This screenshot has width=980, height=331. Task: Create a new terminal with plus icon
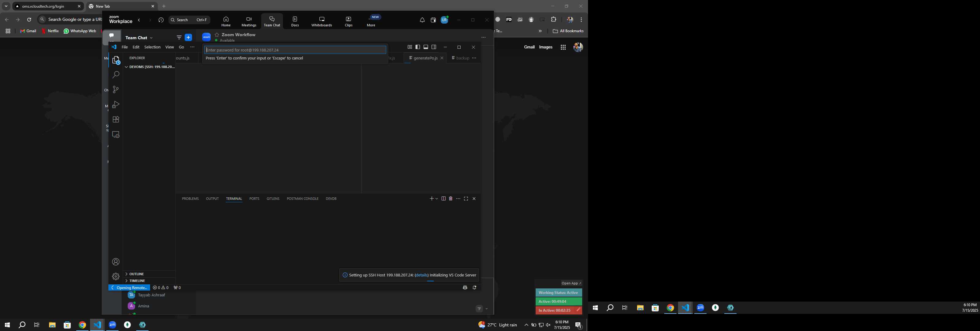tap(432, 199)
